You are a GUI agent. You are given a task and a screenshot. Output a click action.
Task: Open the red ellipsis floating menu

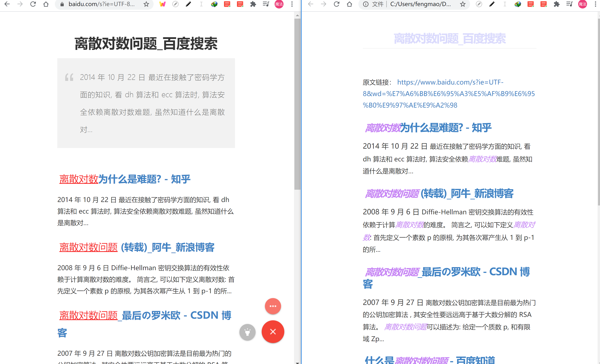point(273,306)
